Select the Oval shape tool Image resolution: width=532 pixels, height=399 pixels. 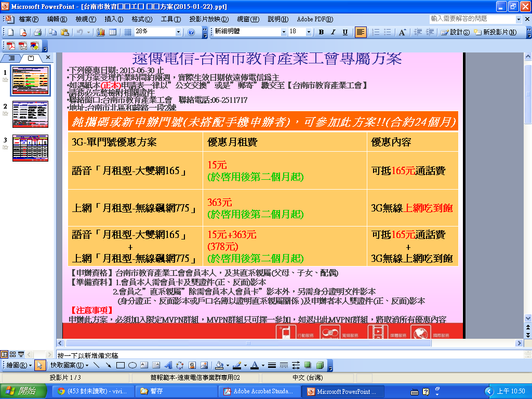click(x=132, y=365)
